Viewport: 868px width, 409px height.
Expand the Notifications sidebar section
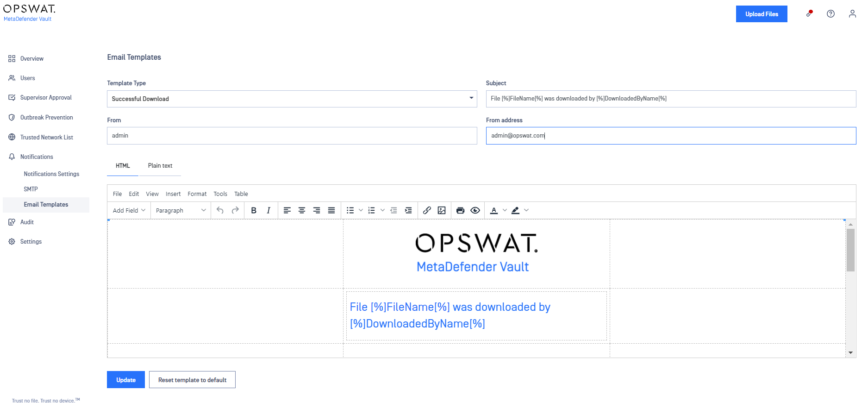coord(37,157)
